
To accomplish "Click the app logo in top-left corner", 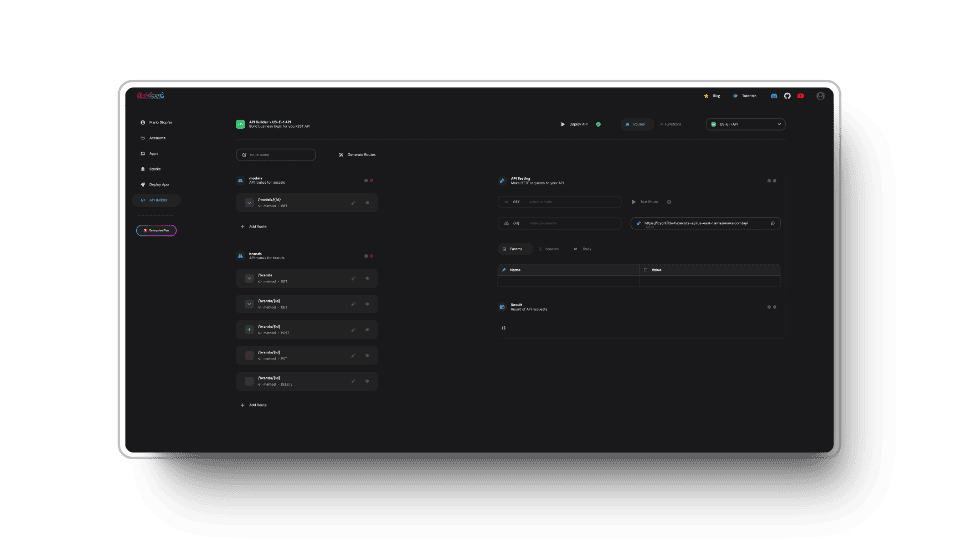I will pyautogui.click(x=150, y=96).
